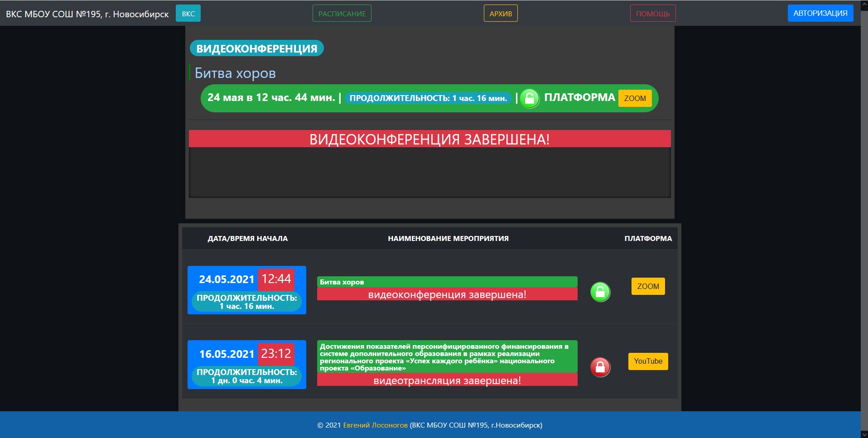Open the ПОМОЩЬ menu item

(x=652, y=14)
